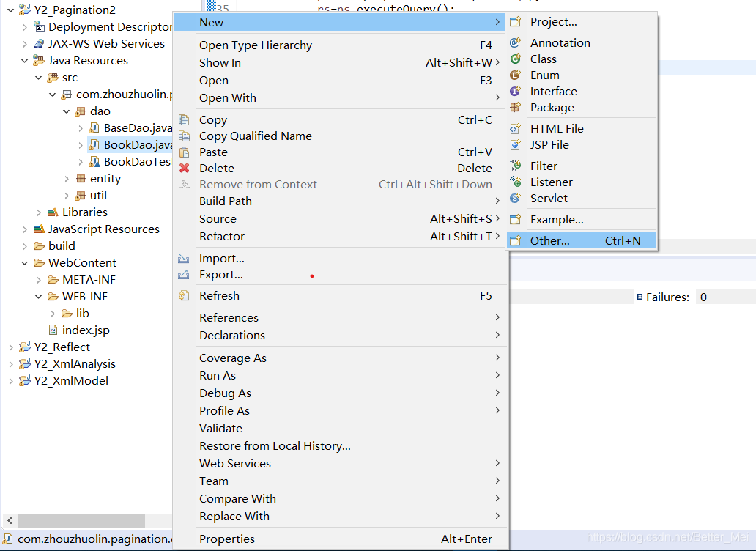The width and height of the screenshot is (756, 551).
Task: Select JAX-WS Web Services node
Action: [x=106, y=43]
